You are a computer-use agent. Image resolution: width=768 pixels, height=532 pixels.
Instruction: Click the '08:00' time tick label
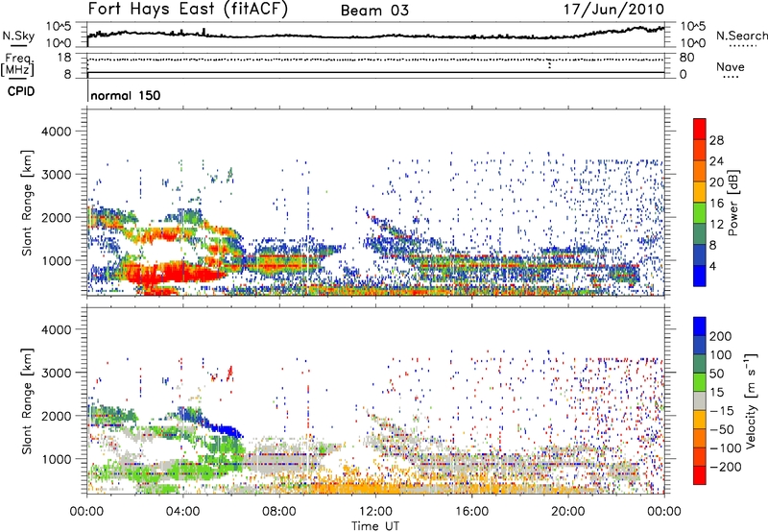point(279,512)
